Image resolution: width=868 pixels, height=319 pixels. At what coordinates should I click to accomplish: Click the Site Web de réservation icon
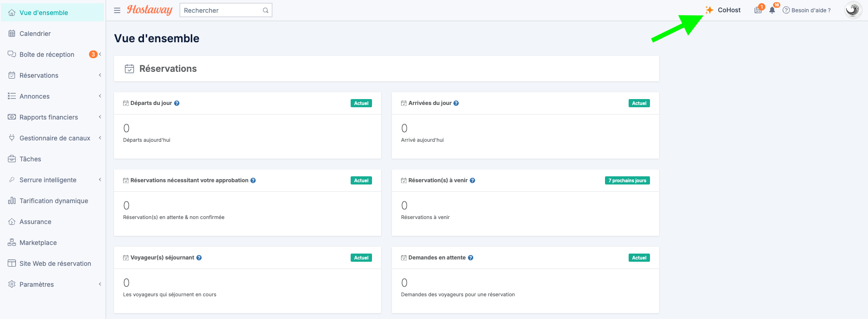[x=12, y=264]
